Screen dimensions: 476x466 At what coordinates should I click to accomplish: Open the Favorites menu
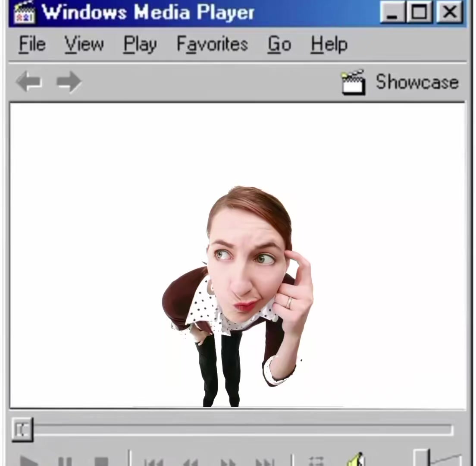click(x=212, y=44)
